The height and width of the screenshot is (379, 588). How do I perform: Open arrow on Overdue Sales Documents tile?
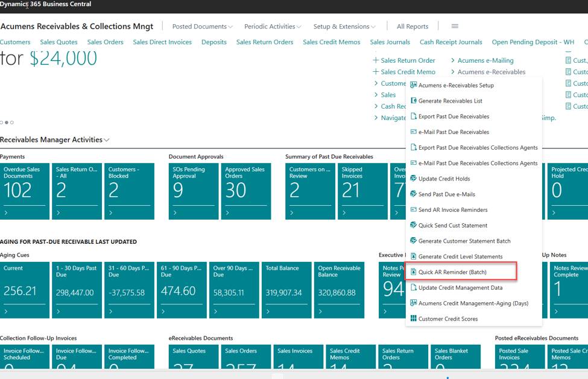point(6,213)
